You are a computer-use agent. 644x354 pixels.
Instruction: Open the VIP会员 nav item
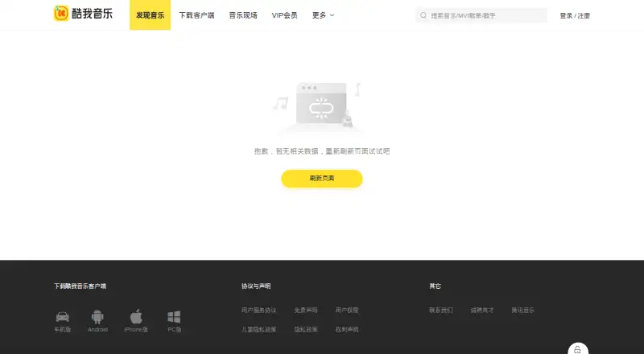point(284,15)
